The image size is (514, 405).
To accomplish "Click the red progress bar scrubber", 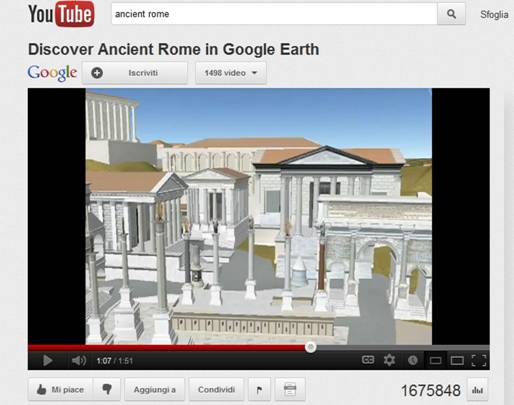I will point(310,347).
